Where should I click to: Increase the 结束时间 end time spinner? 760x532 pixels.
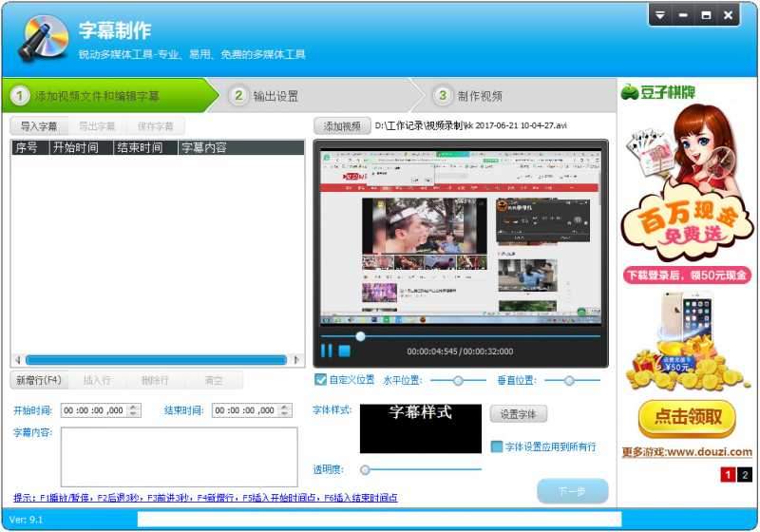[x=286, y=407]
